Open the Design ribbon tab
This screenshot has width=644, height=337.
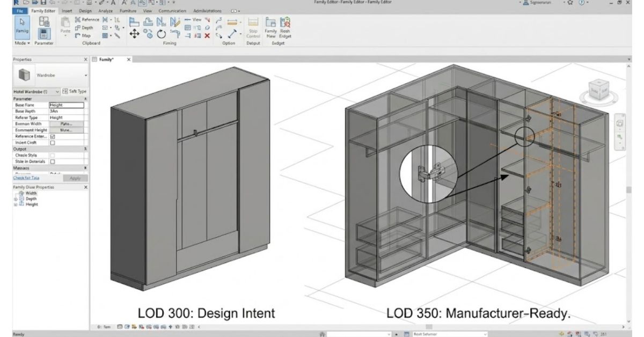tap(85, 11)
